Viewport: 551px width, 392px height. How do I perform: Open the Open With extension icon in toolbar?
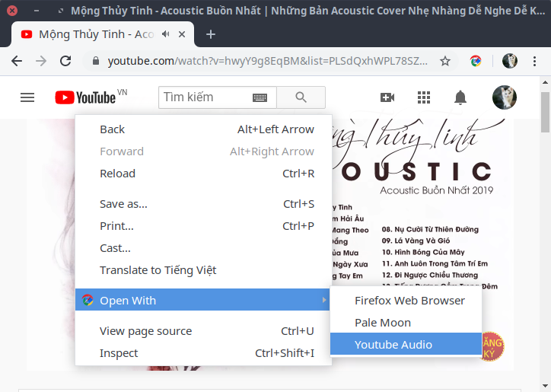pyautogui.click(x=476, y=61)
